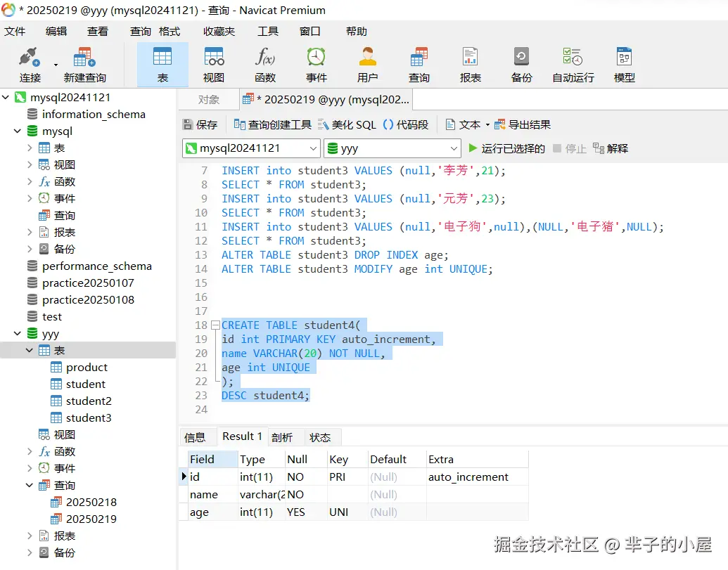Select the student3 table
The height and width of the screenshot is (570, 728).
tap(88, 418)
